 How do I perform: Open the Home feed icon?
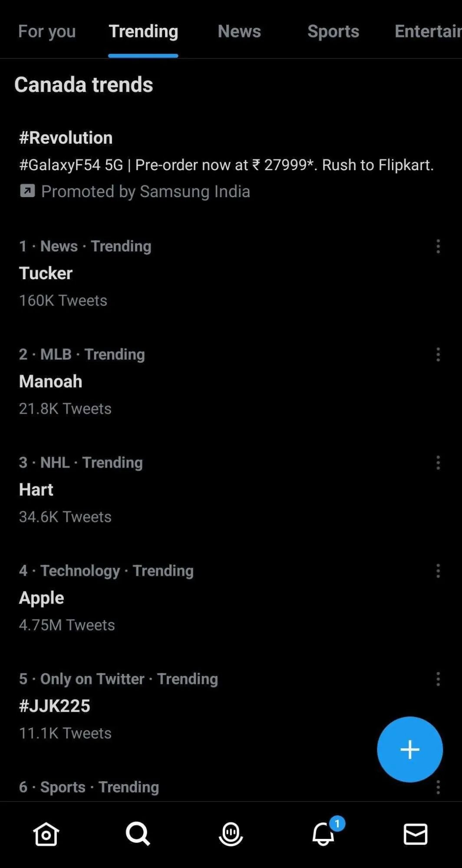(x=46, y=834)
